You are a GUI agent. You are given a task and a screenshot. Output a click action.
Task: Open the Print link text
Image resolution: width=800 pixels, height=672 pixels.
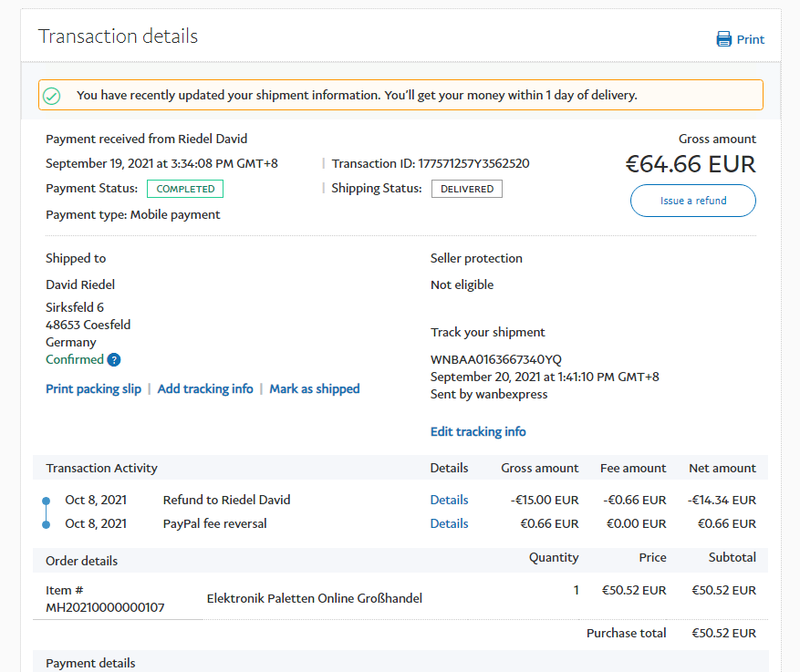click(x=751, y=39)
